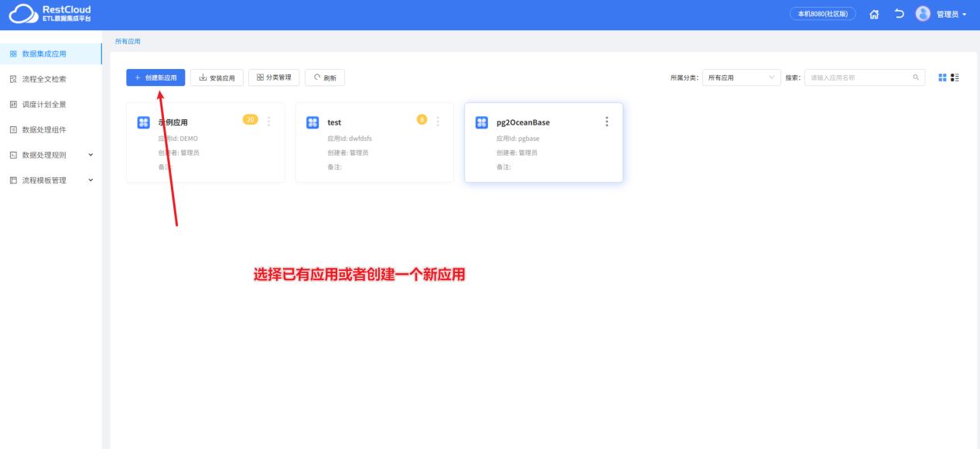Expand the 数据处理规则 menu
Image resolution: width=980 pixels, height=449 pixels.
[x=50, y=155]
